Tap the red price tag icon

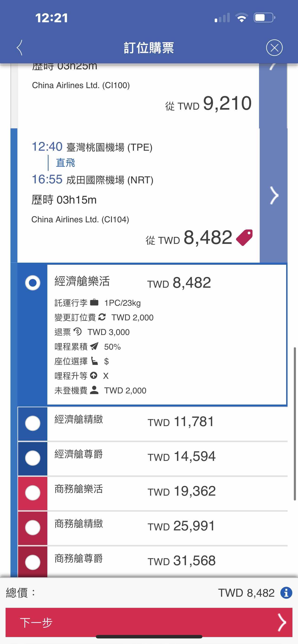[x=244, y=237]
